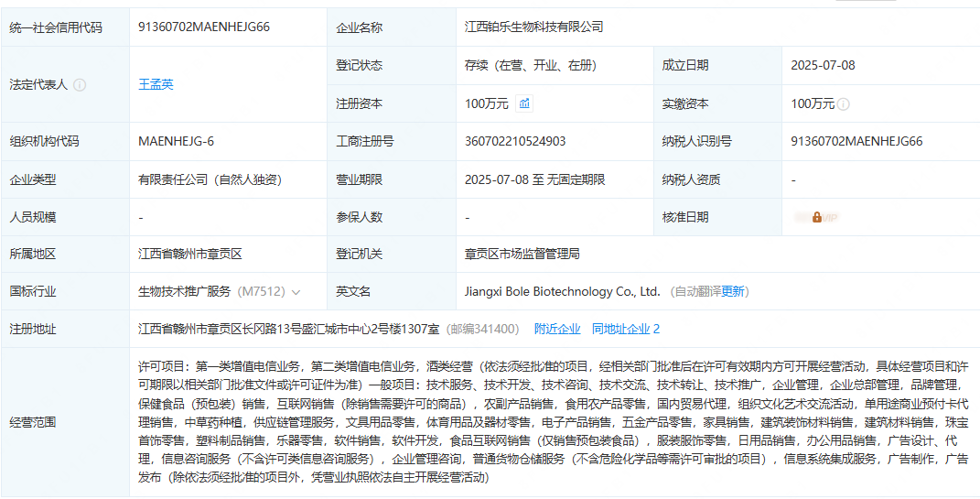Select English name Jiangxi Bole Biotechnology Co., Ltd.
The width and height of the screenshot is (980, 499).
(563, 291)
